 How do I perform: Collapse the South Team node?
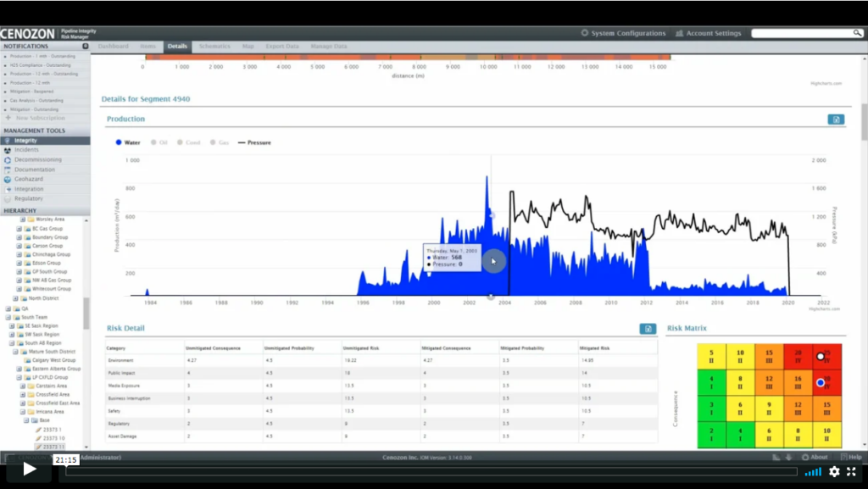pos(8,318)
